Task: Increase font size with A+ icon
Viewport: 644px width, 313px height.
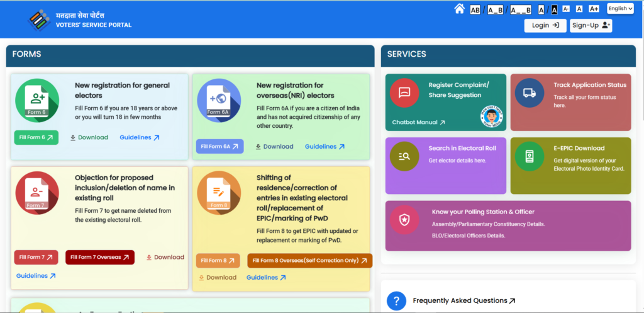Action: (x=594, y=9)
